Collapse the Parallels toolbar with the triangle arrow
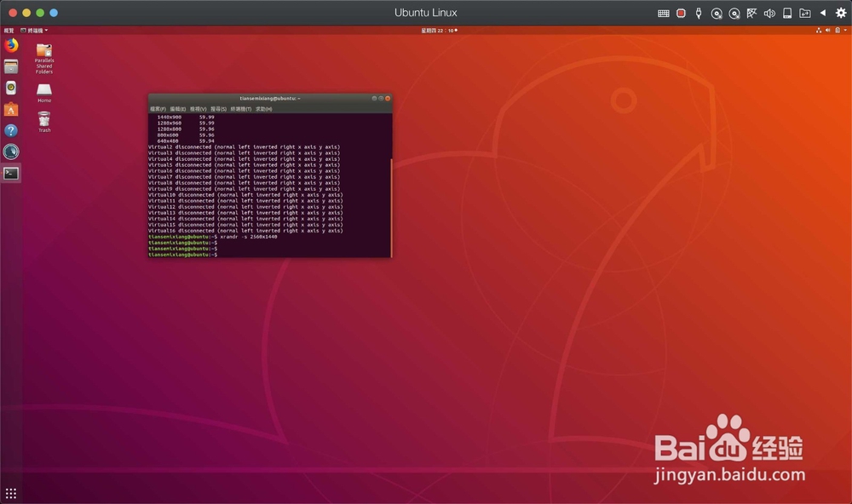852x504 pixels. coord(823,13)
